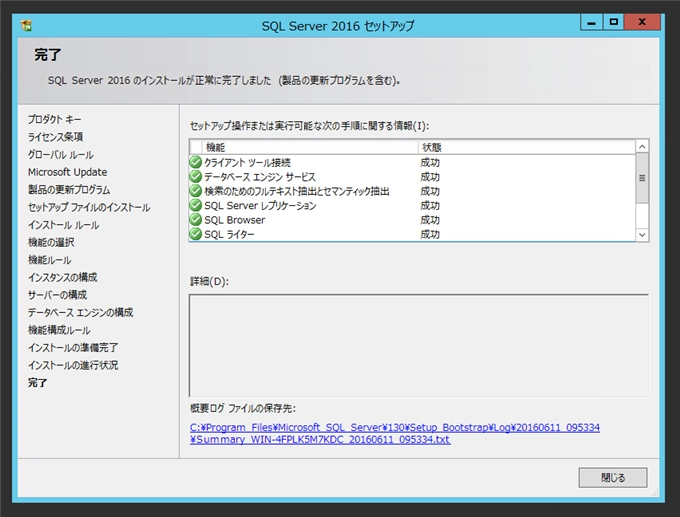Close the setup window with red X

coord(642,22)
